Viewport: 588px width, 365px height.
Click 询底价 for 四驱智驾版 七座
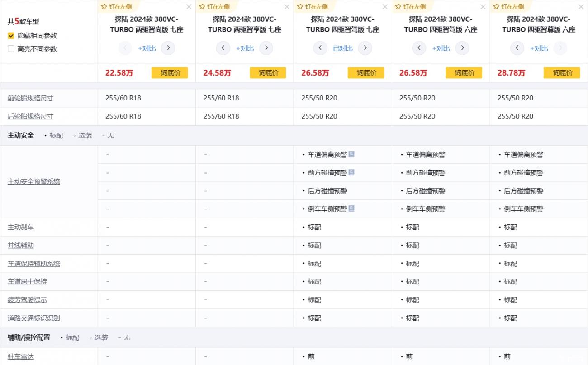(366, 73)
